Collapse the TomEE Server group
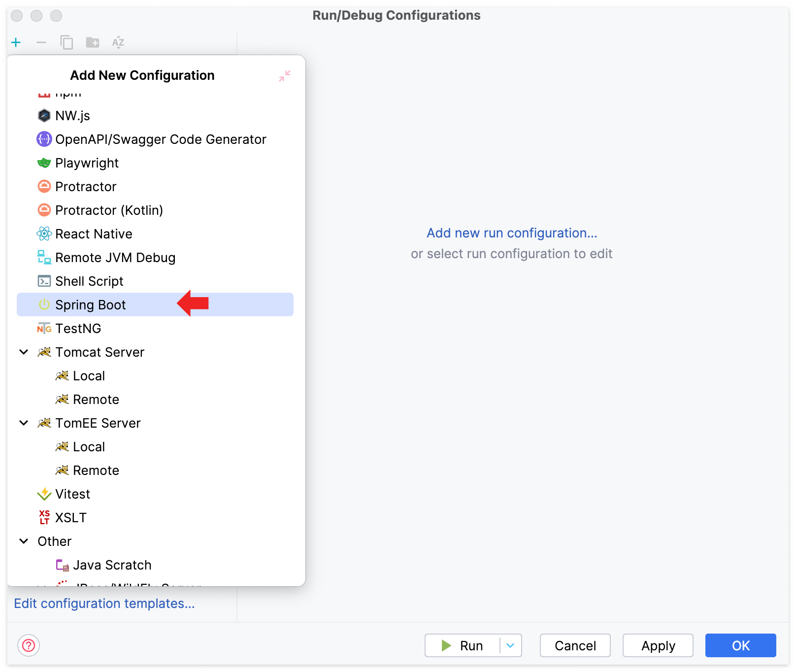 [24, 423]
